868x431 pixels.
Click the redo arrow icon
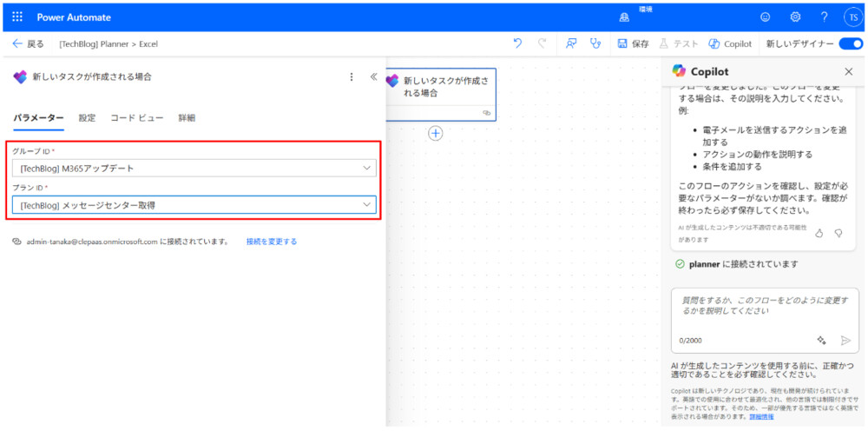tap(542, 43)
